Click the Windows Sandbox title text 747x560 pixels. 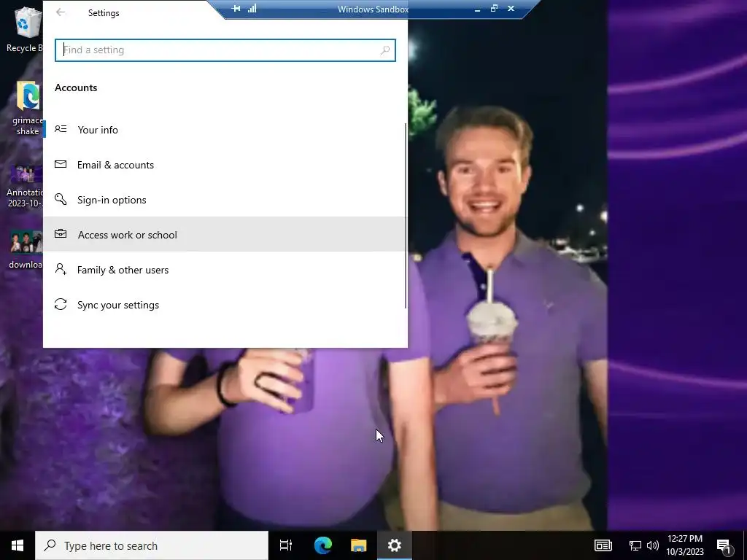point(373,9)
